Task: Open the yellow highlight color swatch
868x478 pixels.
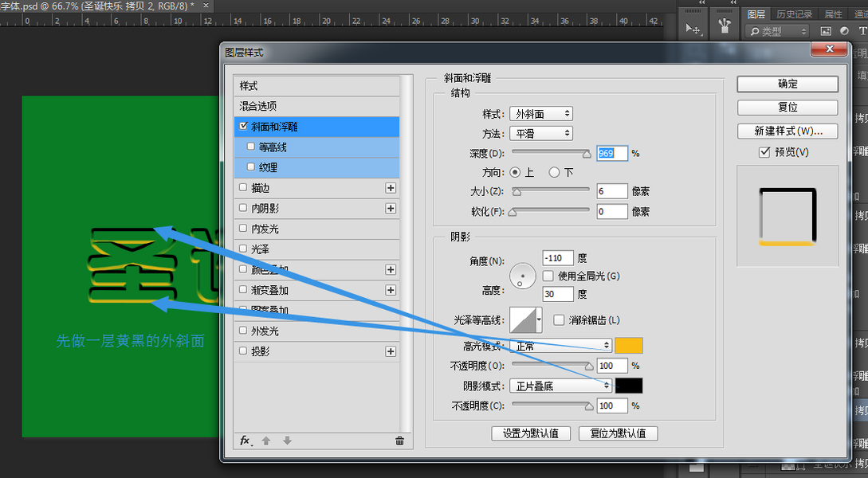Action: pos(629,346)
